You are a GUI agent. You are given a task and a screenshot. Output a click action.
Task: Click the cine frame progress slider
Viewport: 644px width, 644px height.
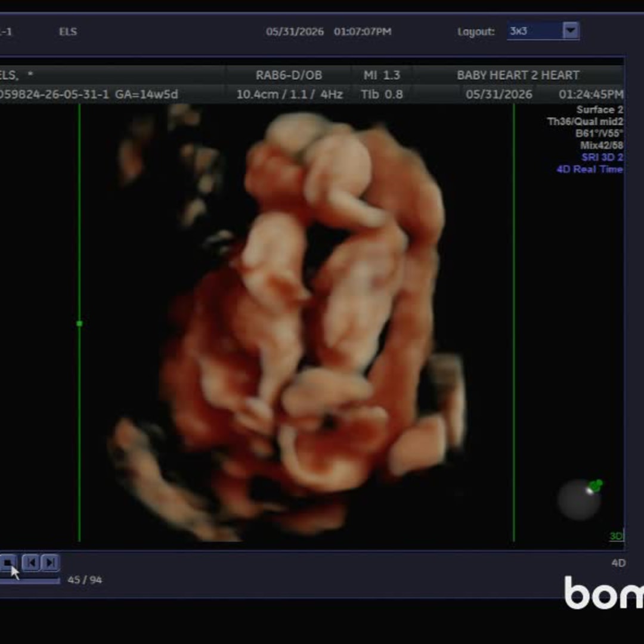click(x=30, y=580)
